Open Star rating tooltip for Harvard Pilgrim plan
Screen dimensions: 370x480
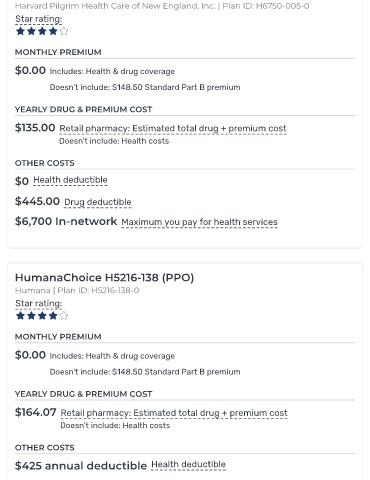click(x=39, y=19)
